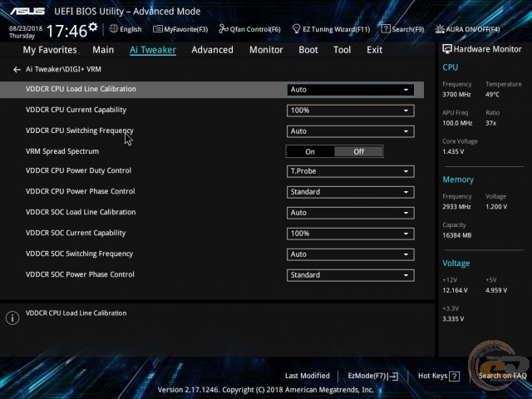
Task: Switch to My Favorites tab
Action: pyautogui.click(x=50, y=50)
